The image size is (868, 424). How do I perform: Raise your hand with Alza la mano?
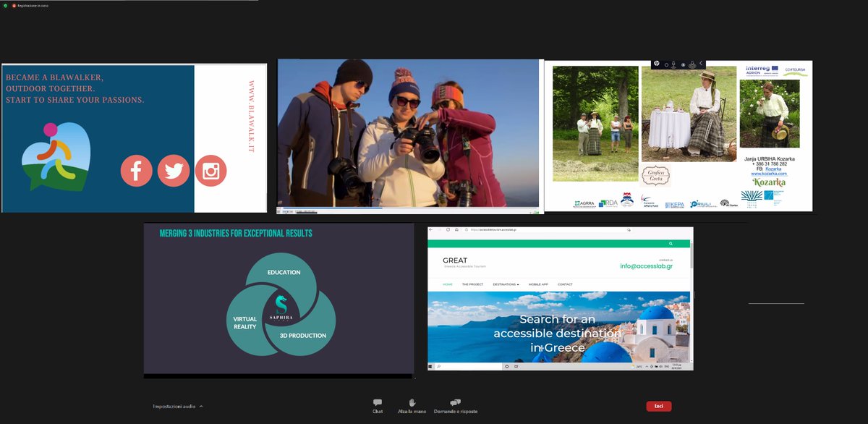pos(412,406)
